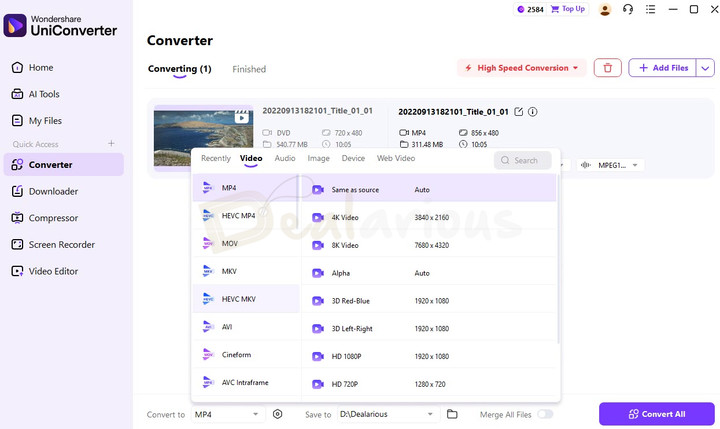Open the MPEG1 audio track dropdown

610,165
